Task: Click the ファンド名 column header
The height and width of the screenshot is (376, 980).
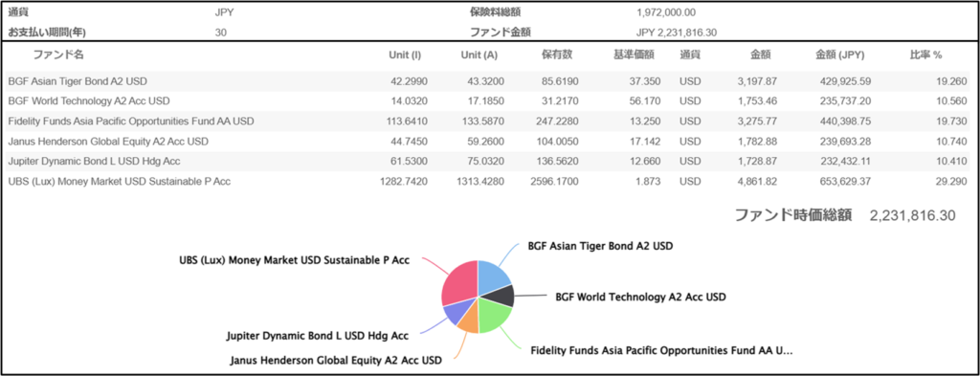Action: point(57,55)
